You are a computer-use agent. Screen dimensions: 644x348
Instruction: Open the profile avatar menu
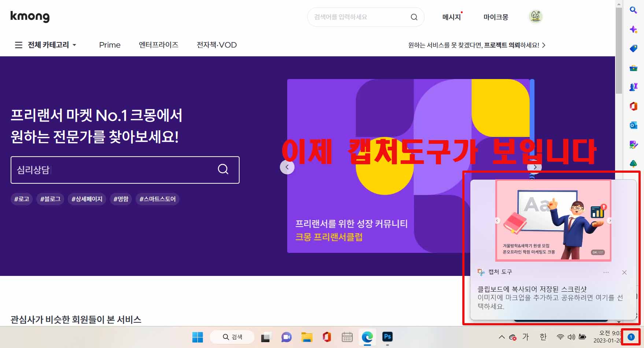(x=536, y=16)
